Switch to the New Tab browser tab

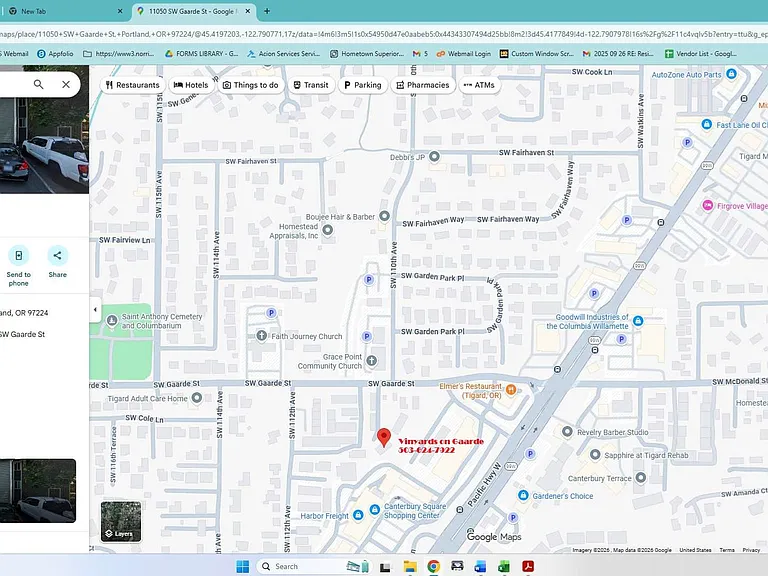64,11
